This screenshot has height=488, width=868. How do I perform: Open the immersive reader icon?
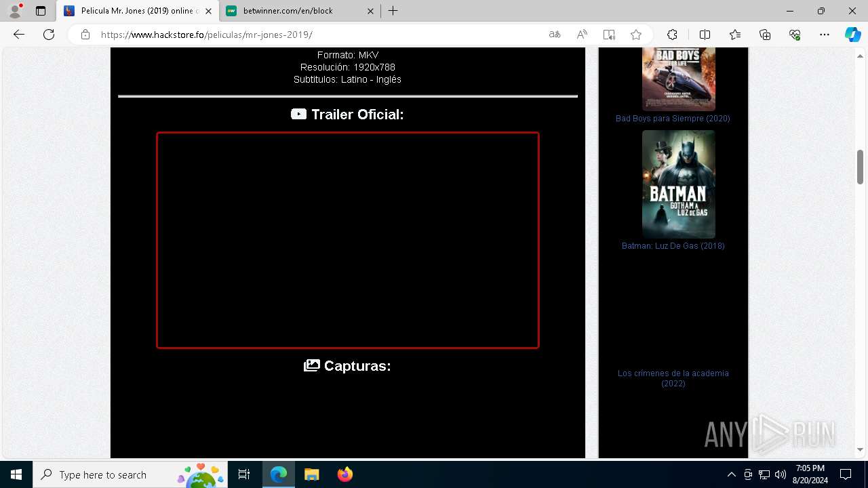609,35
